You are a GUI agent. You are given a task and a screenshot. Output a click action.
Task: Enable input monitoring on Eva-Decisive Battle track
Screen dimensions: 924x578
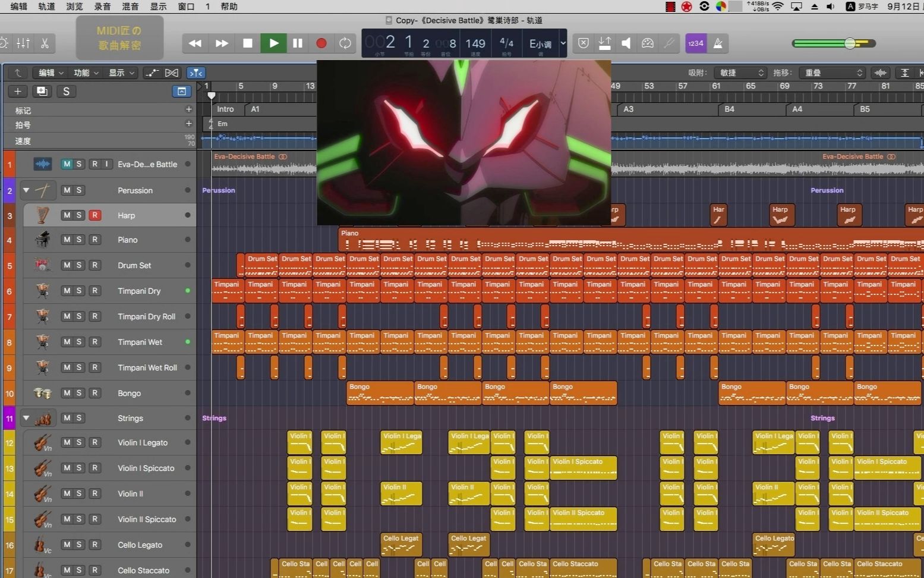point(107,164)
